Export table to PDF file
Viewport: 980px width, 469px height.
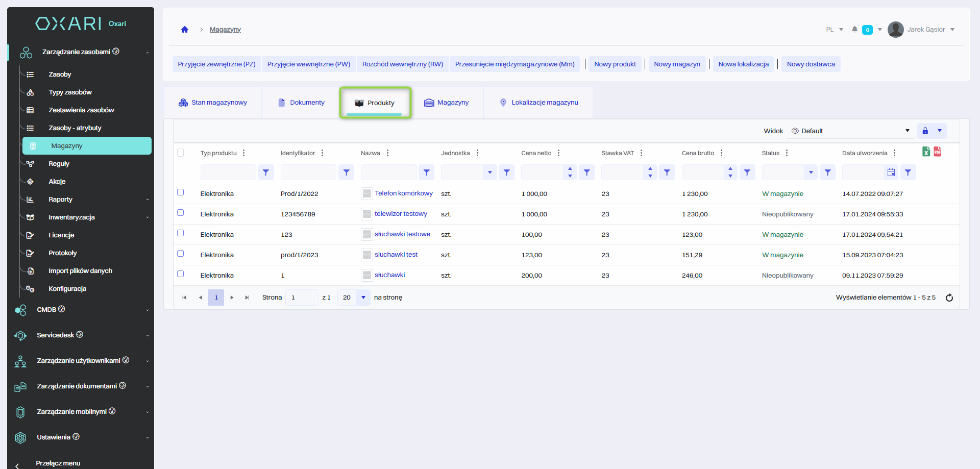click(938, 152)
